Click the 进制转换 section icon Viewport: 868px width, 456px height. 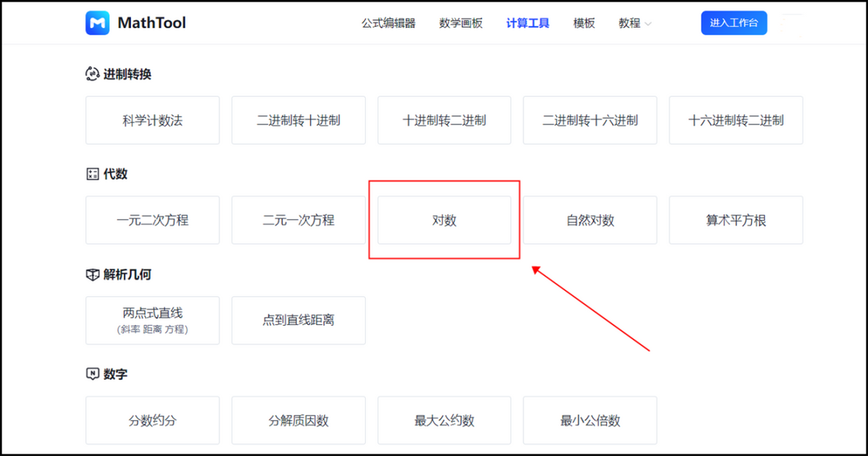coord(92,74)
